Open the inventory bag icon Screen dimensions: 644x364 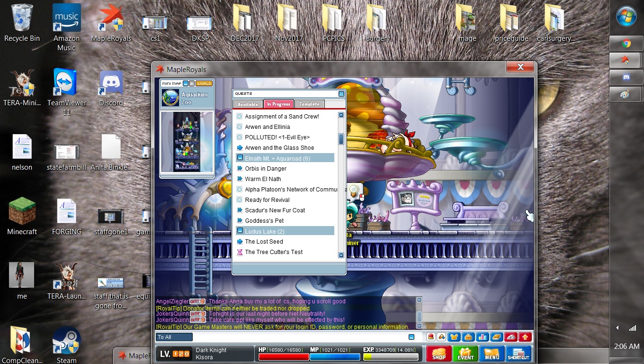coord(468,337)
